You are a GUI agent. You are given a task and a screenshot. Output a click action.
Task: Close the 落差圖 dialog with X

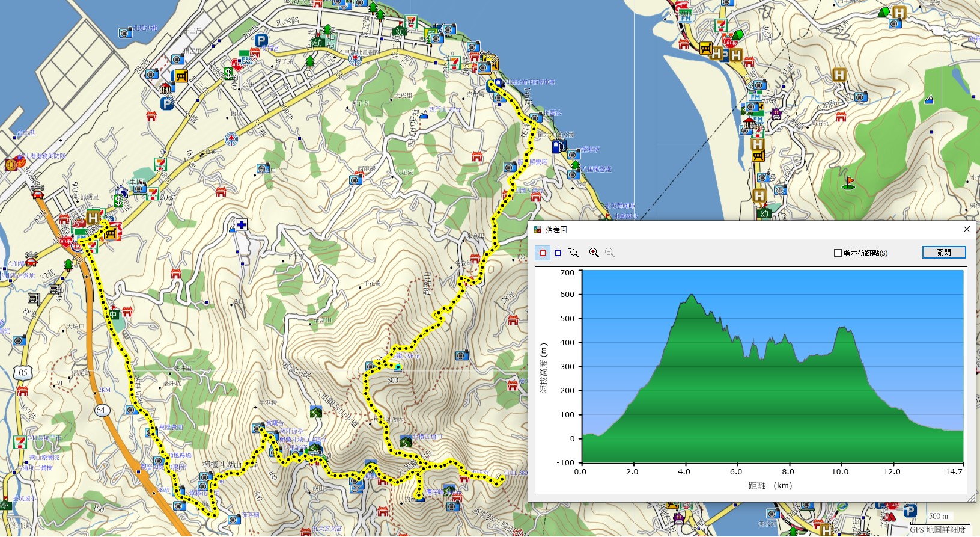click(x=966, y=229)
